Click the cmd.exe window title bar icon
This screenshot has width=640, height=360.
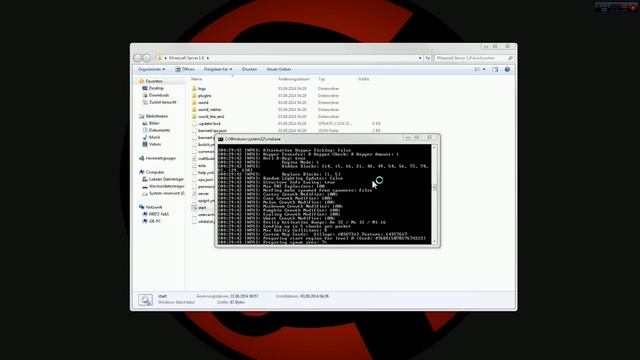click(220, 139)
